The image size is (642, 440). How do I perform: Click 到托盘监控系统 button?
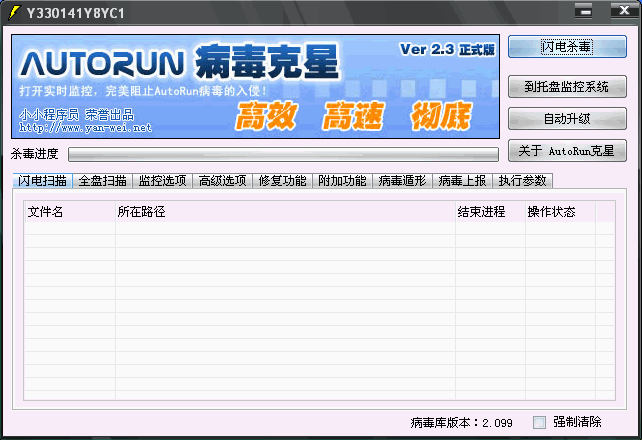point(567,86)
